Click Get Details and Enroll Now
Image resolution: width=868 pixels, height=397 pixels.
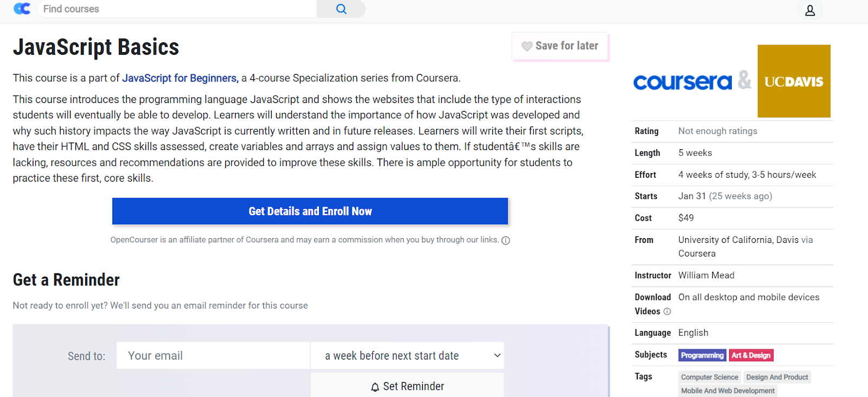310,212
